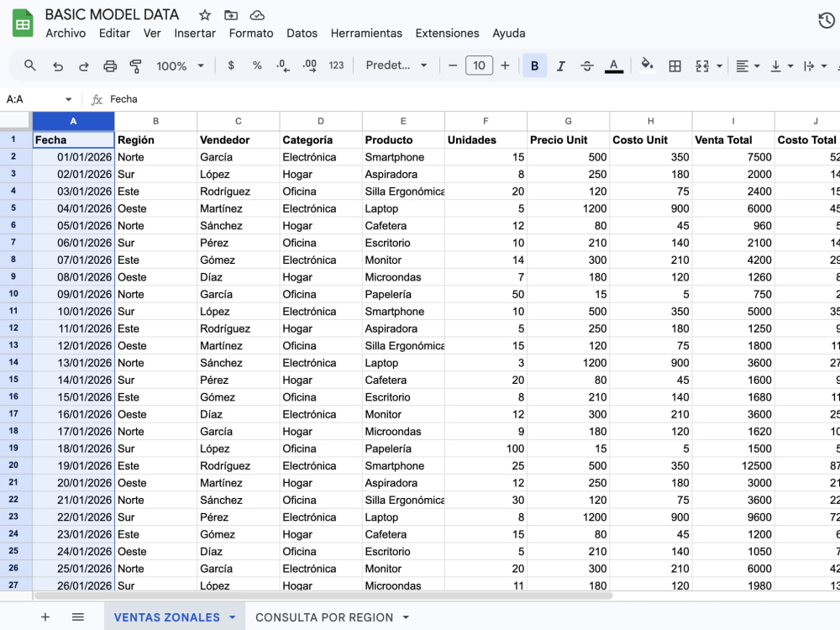
Task: Open VENTAS ZONALES tab options arrow
Action: (x=233, y=617)
